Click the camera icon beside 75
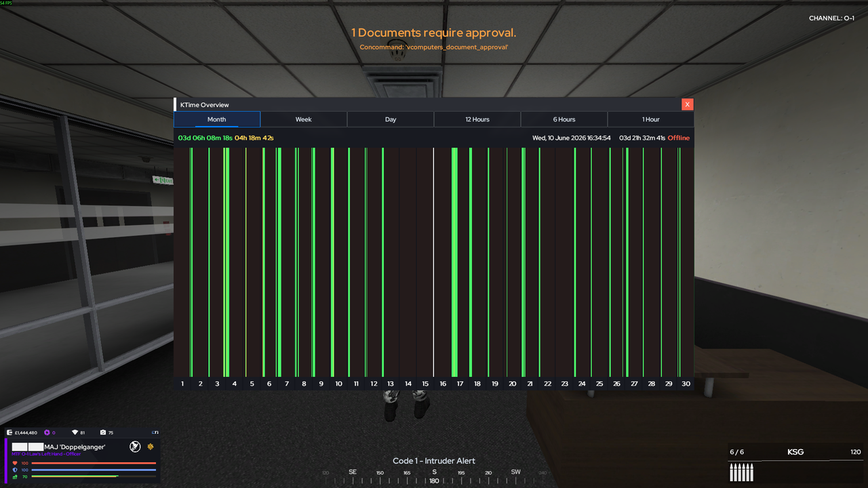Screen dimensions: 868x488 (102, 432)
